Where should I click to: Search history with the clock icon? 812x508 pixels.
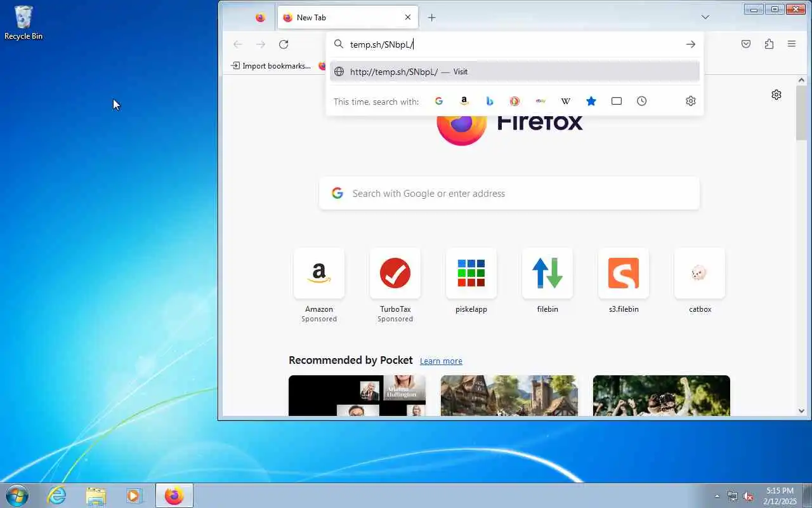pyautogui.click(x=642, y=101)
